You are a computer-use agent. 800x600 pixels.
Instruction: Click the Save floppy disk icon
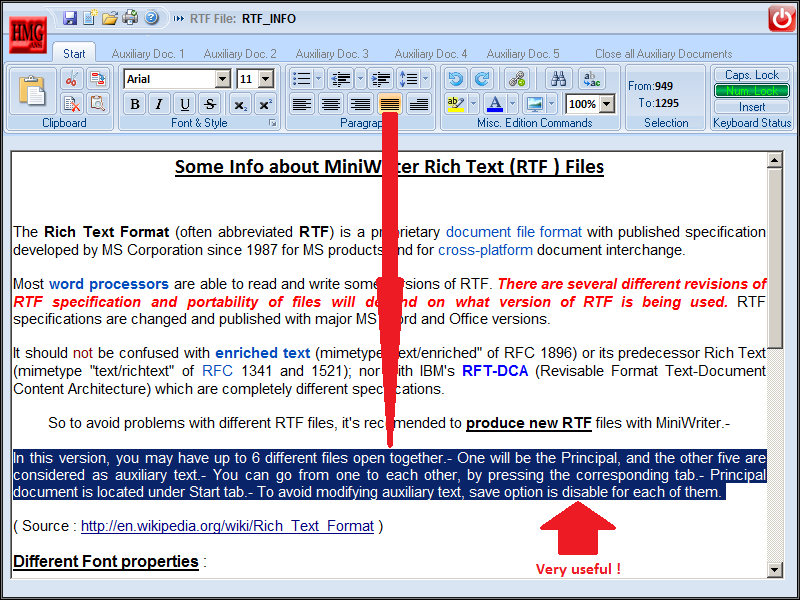pyautogui.click(x=70, y=18)
